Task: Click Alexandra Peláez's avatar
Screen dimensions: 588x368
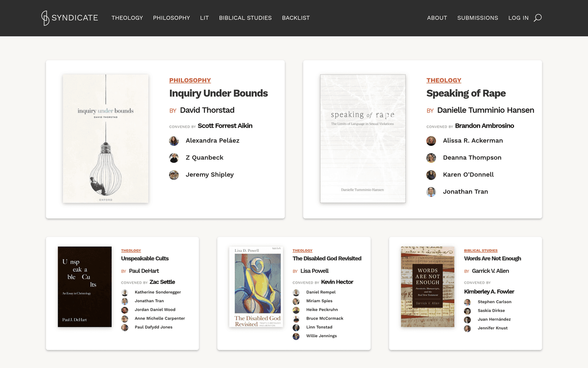Action: [174, 141]
